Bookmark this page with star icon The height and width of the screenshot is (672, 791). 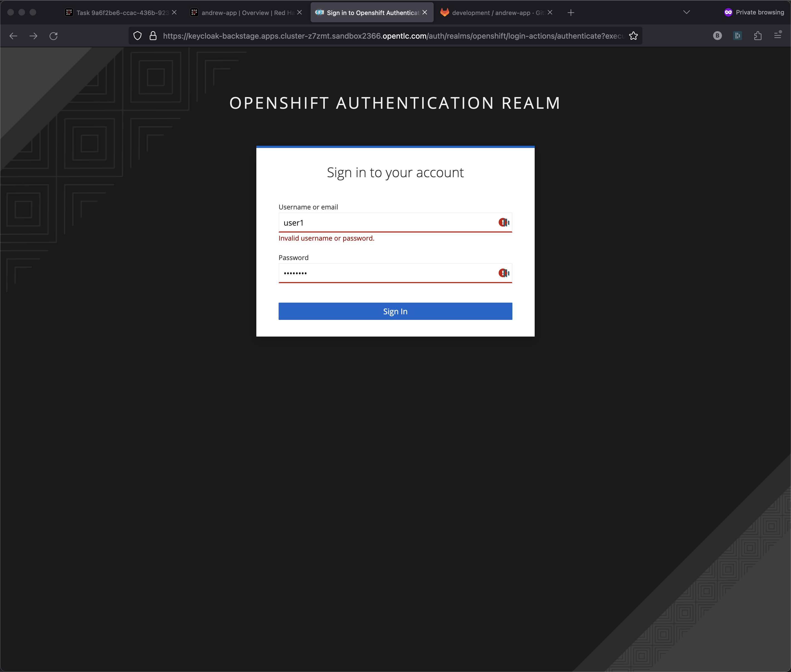(x=633, y=36)
